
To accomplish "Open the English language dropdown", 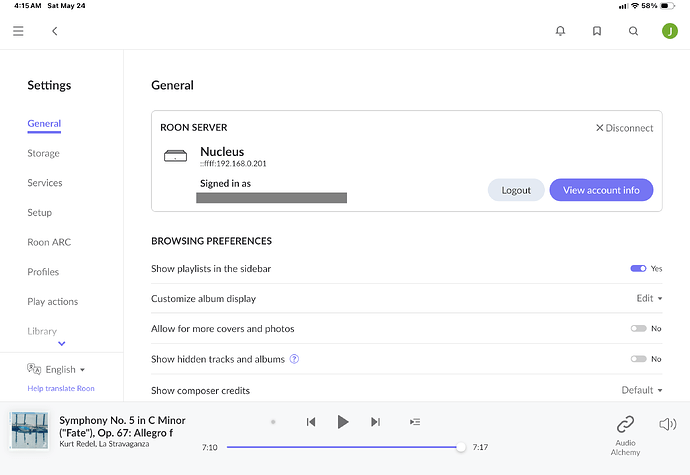I will click(x=65, y=369).
